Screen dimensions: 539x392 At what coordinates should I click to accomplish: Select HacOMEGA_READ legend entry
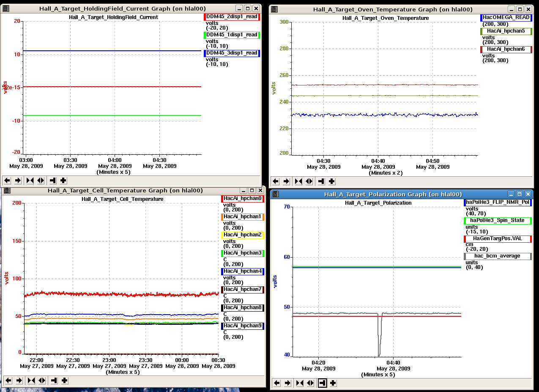[x=506, y=18]
